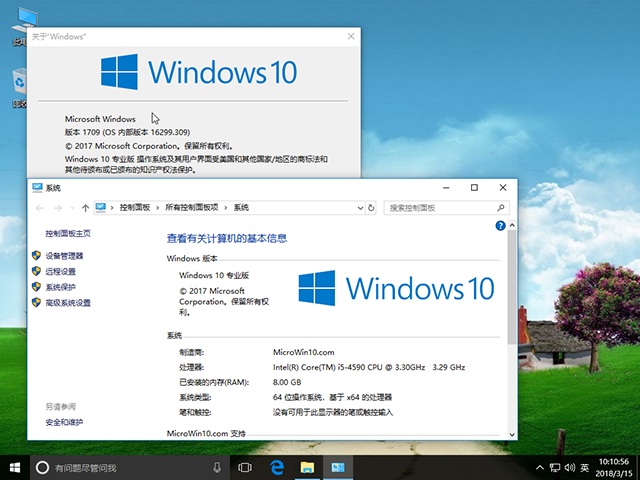The image size is (640, 480).
Task: Click scrollbar up arrow in System window
Action: [512, 225]
